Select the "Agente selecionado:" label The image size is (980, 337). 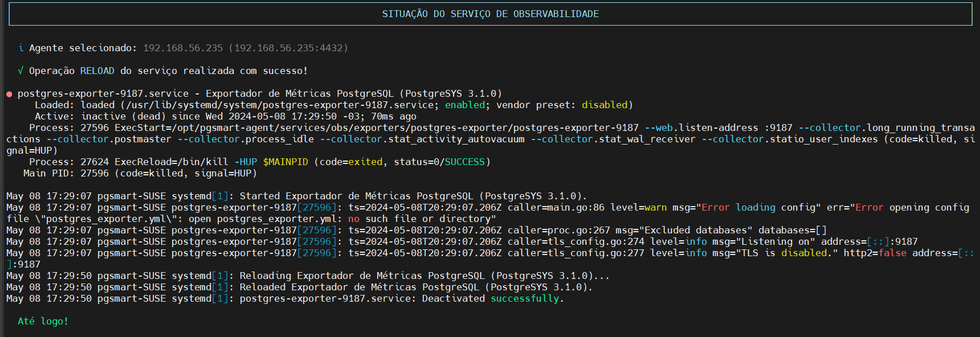click(x=83, y=48)
